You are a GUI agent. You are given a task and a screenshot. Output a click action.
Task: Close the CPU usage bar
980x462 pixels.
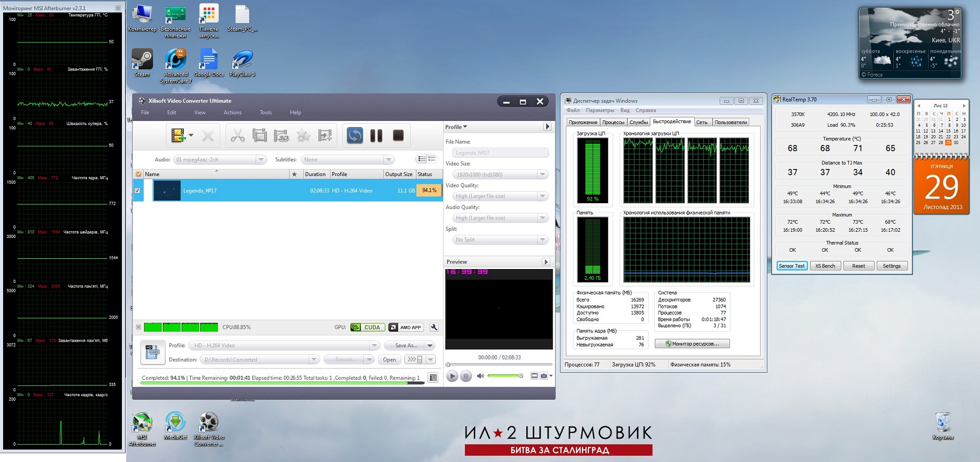(x=138, y=327)
